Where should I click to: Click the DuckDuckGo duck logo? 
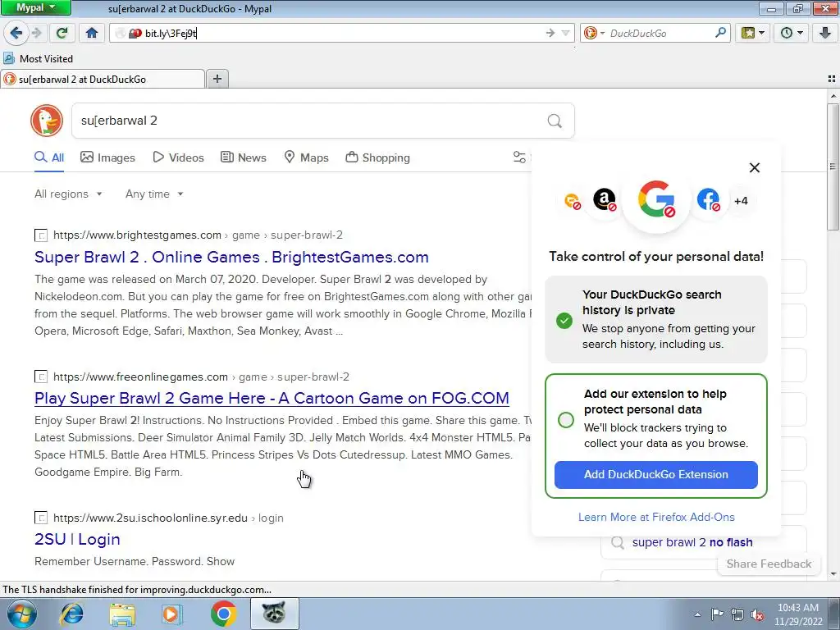[47, 121]
